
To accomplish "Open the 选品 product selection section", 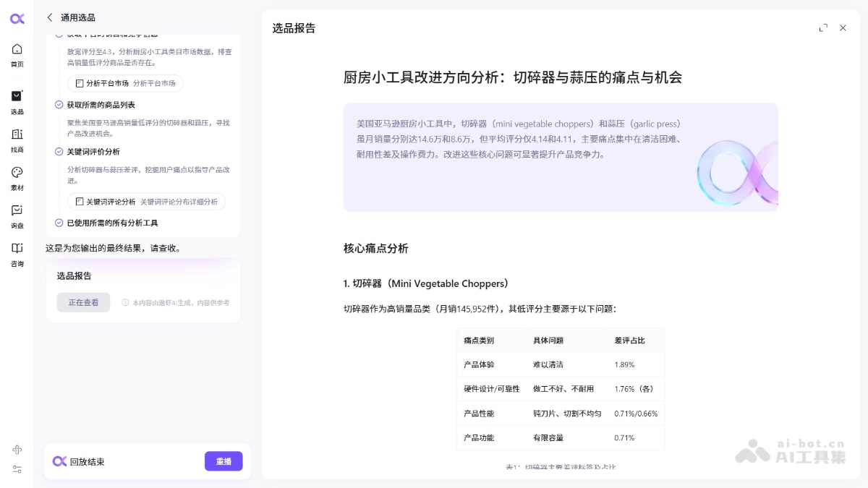I will tap(17, 102).
